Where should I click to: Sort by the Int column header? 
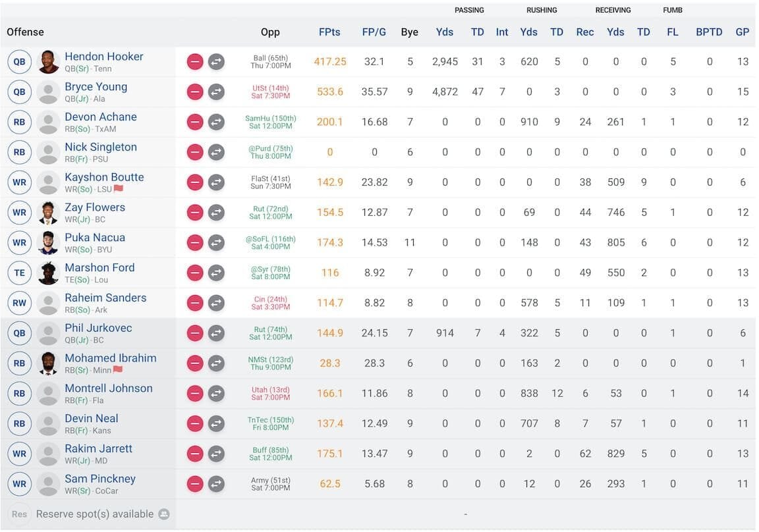[502, 32]
